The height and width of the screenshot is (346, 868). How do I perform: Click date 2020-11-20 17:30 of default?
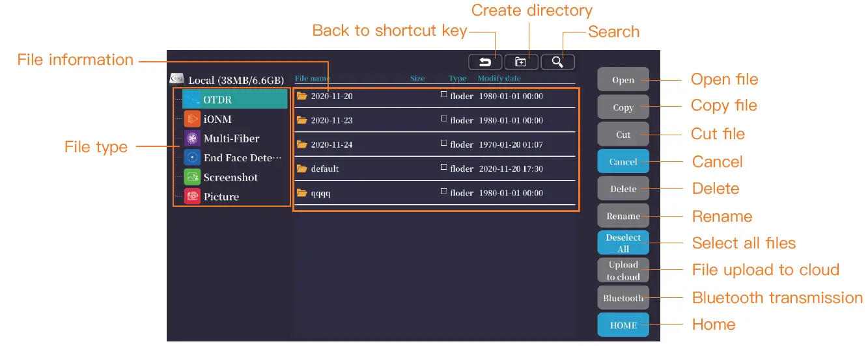tap(511, 168)
